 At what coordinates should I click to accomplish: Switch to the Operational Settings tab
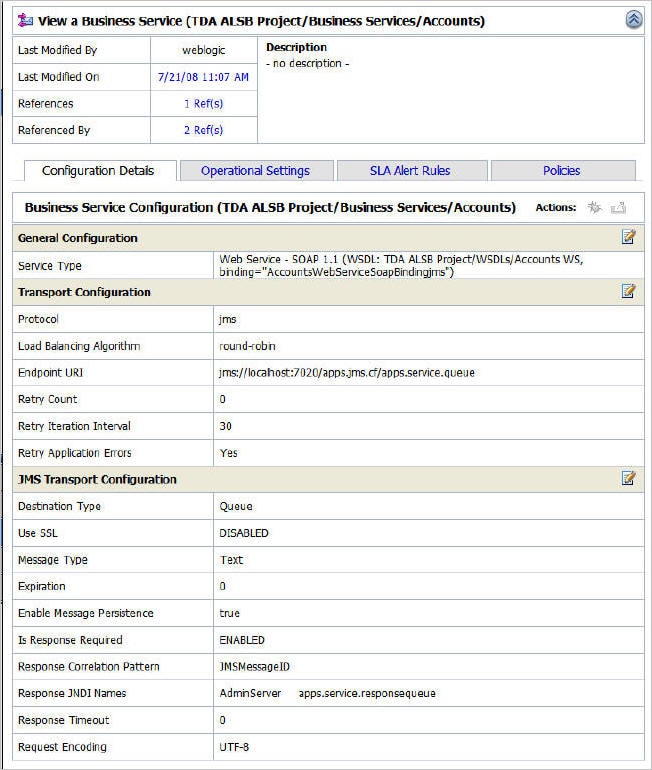click(256, 170)
